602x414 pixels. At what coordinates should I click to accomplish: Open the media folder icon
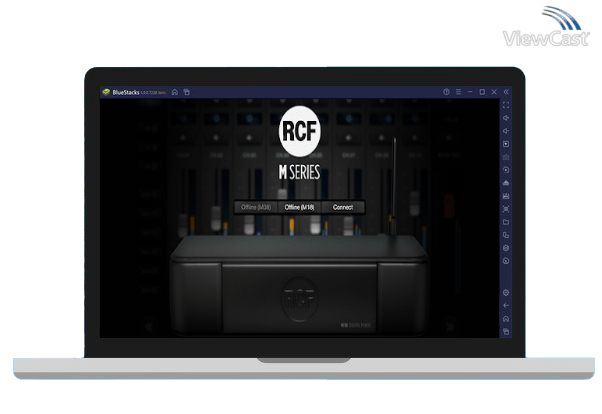point(506,222)
